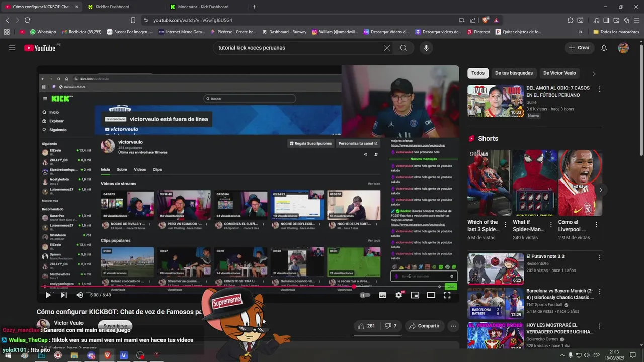The image size is (644, 362).
Task: Skip to next video
Action: tap(64, 295)
